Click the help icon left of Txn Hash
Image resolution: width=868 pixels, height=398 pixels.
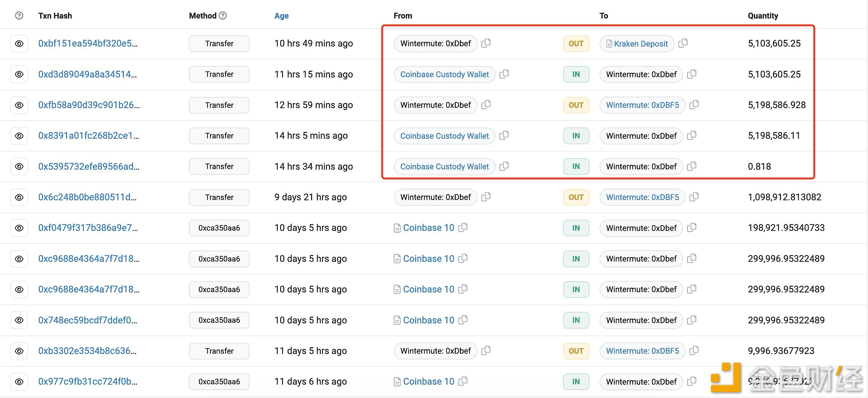click(x=19, y=16)
